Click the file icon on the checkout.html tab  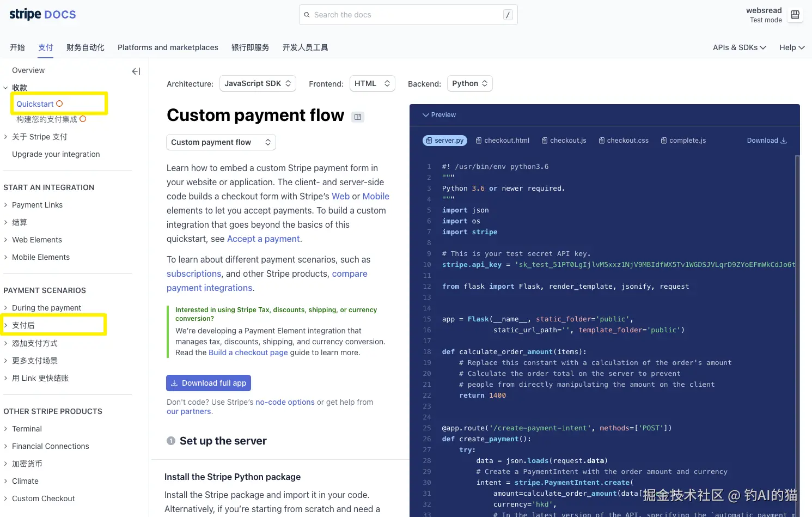[479, 141]
